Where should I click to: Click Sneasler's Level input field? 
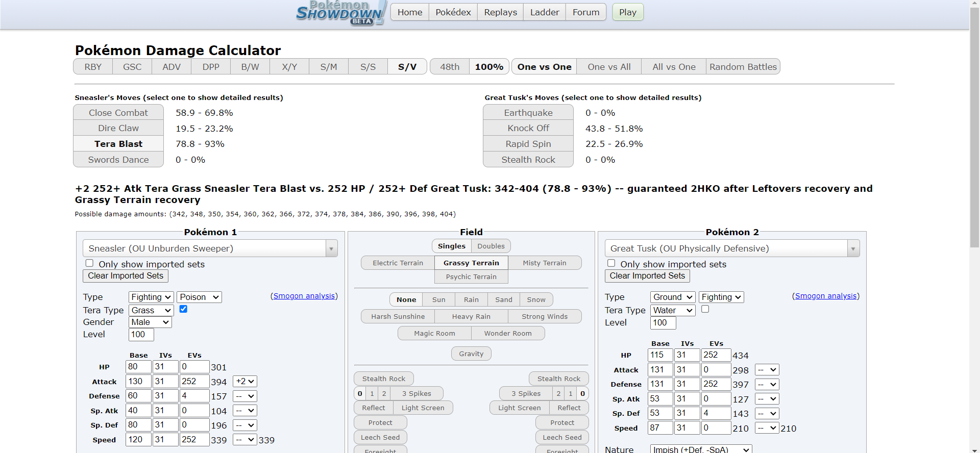[141, 335]
